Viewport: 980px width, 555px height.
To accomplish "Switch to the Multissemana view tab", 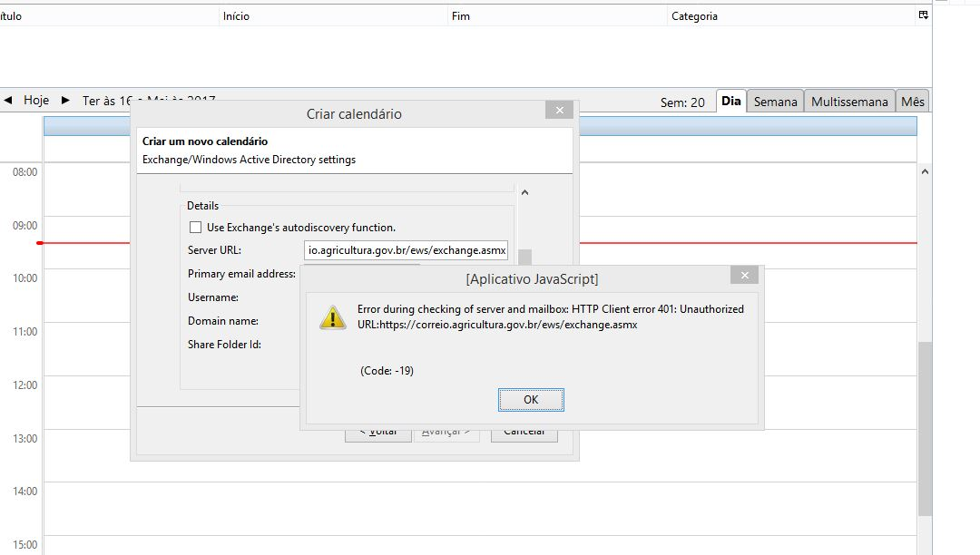I will (849, 102).
